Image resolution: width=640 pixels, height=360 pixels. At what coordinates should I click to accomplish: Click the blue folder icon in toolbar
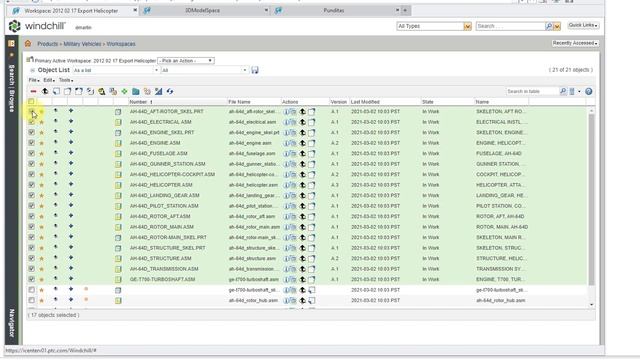[136, 91]
